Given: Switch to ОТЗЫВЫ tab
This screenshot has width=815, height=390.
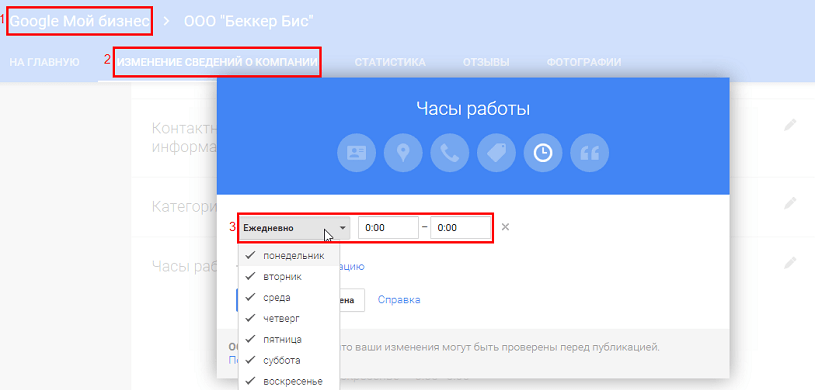Looking at the screenshot, I should [x=486, y=62].
